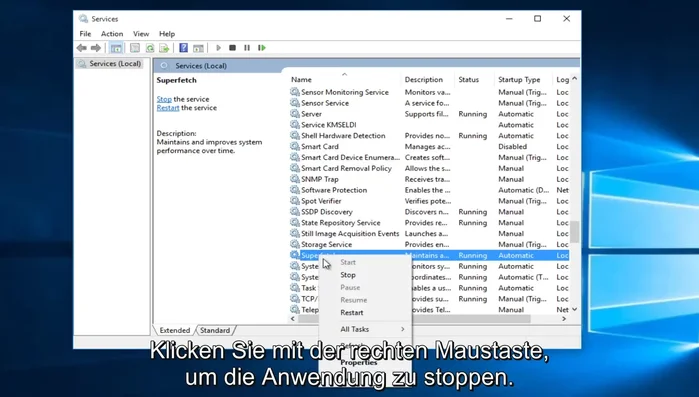Select the State Repository Service row
699x397 pixels.
click(x=428, y=222)
